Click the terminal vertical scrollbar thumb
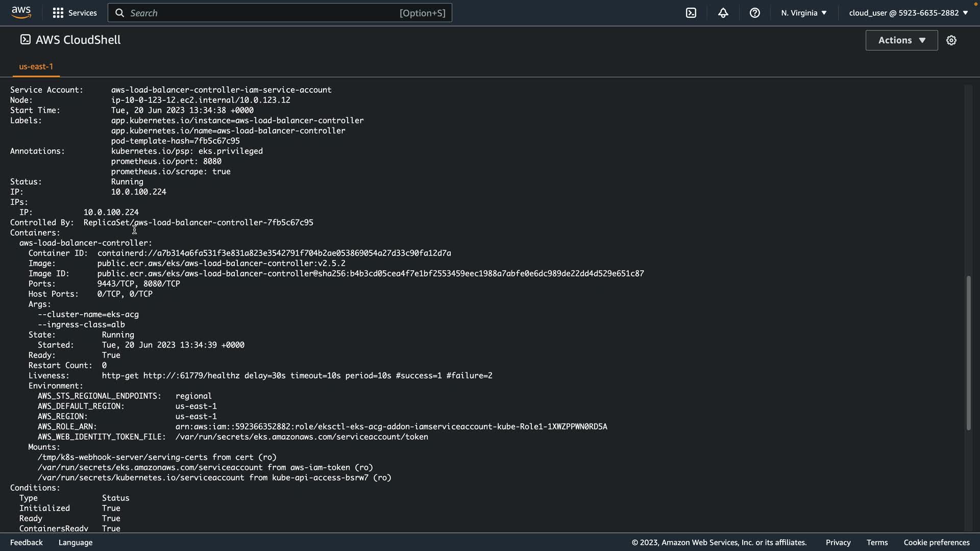 968,353
